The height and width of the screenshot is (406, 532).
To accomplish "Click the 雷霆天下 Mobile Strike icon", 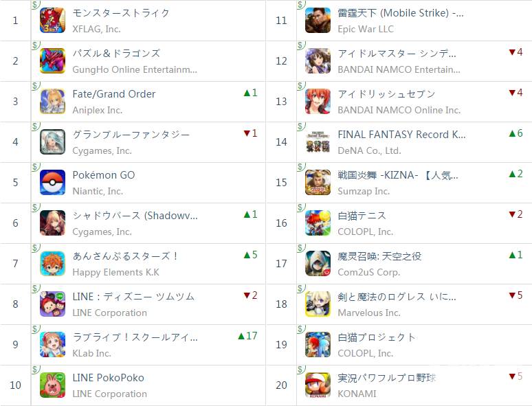I will (x=318, y=21).
